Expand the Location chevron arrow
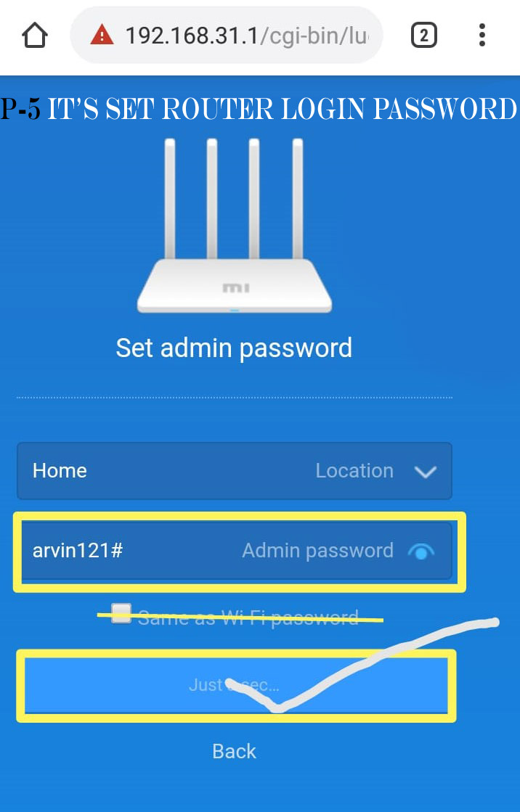 coord(426,472)
